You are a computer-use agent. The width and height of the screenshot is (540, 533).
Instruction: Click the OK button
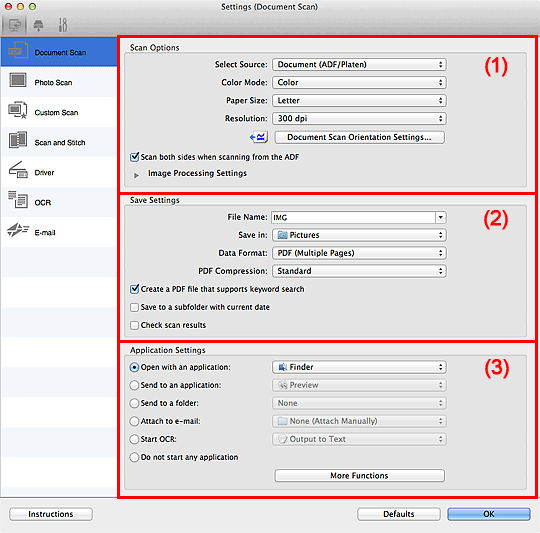[489, 514]
